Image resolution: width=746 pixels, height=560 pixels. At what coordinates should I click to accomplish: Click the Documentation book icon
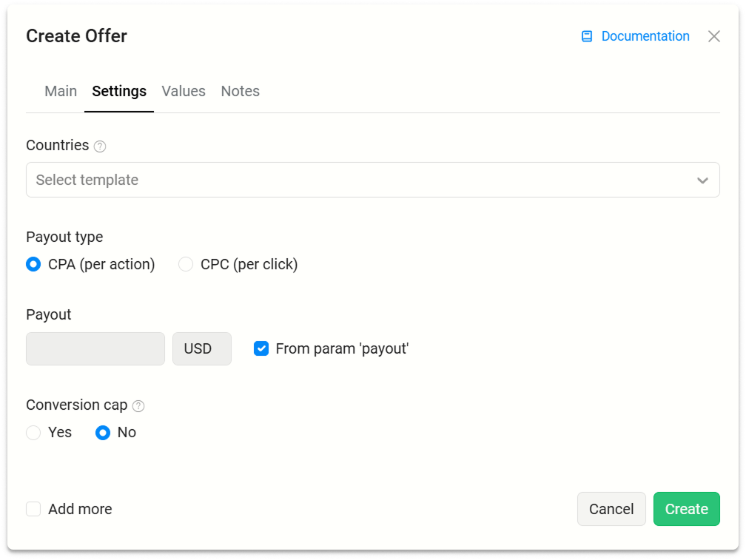tap(587, 36)
